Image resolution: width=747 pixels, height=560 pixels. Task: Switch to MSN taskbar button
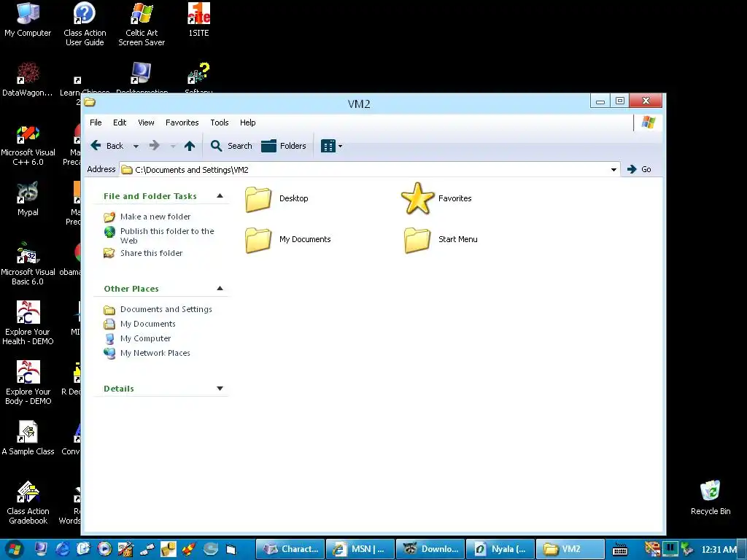pos(360,549)
